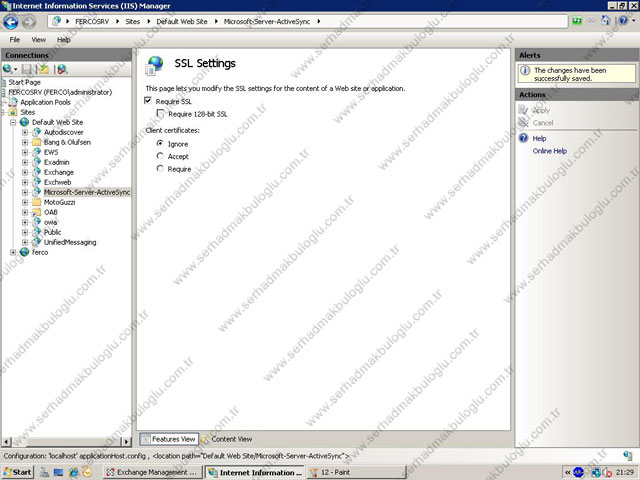Click the show desktop quick launch icon

pos(59,472)
